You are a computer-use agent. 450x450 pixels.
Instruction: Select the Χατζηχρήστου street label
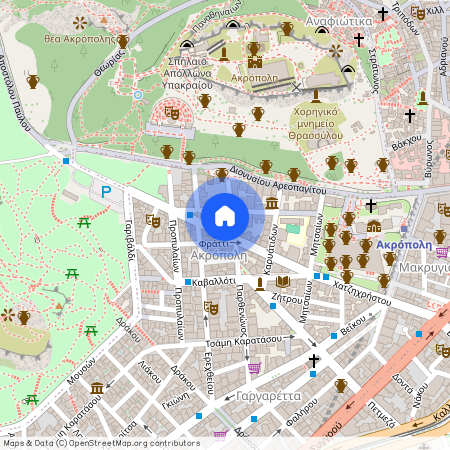pos(362,294)
